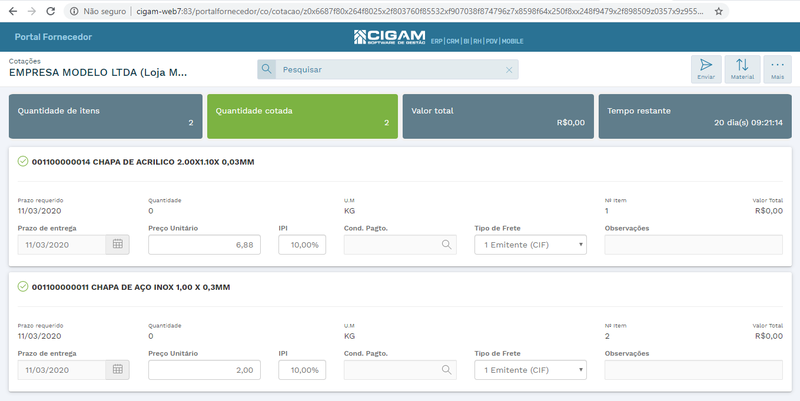Click the CIGAM logo in the header
This screenshot has height=401, width=800.
tap(389, 37)
